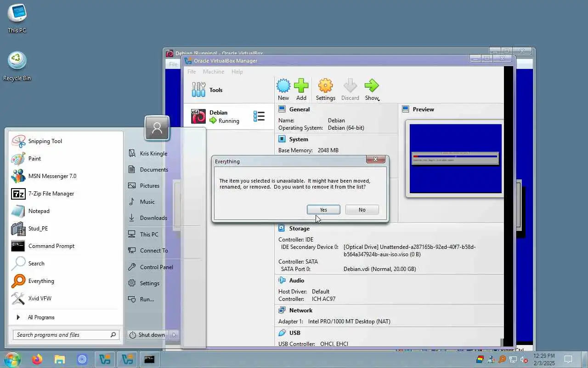
Task: Open the notification center icon
Action: [x=568, y=359]
